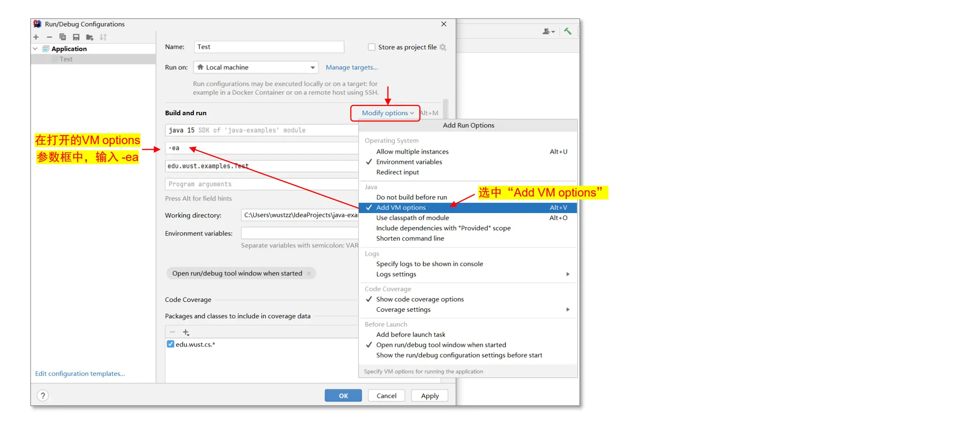Viewport: 980px width, 422px height.
Task: Remove coverage pattern with minus icon
Action: click(172, 332)
